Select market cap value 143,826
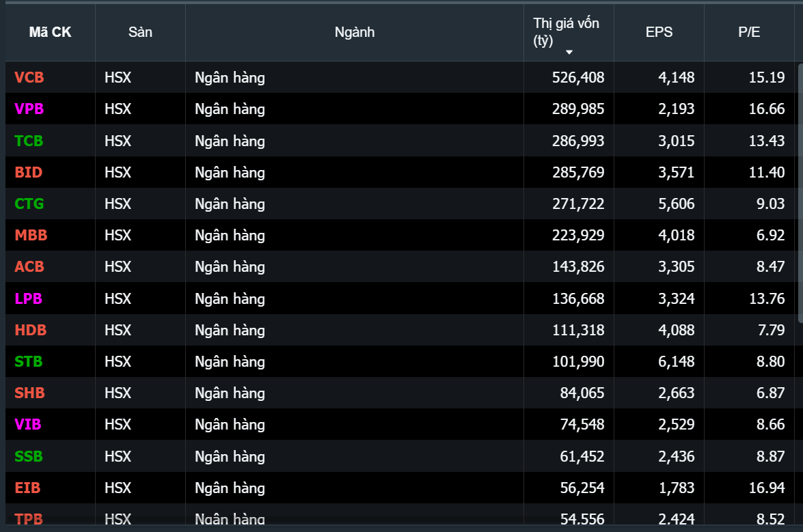The height and width of the screenshot is (532, 803). click(x=578, y=266)
